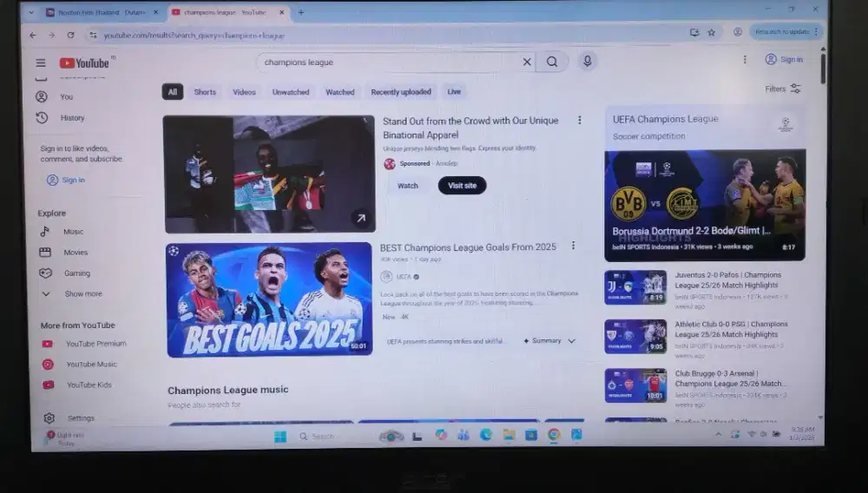
Task: Open Google Chrome from taskbar
Action: 554,435
